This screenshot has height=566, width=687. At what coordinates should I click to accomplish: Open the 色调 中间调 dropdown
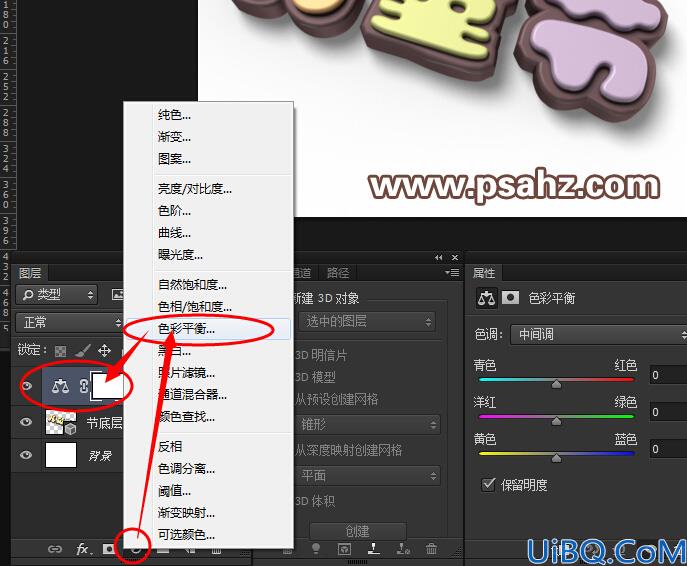tap(598, 335)
